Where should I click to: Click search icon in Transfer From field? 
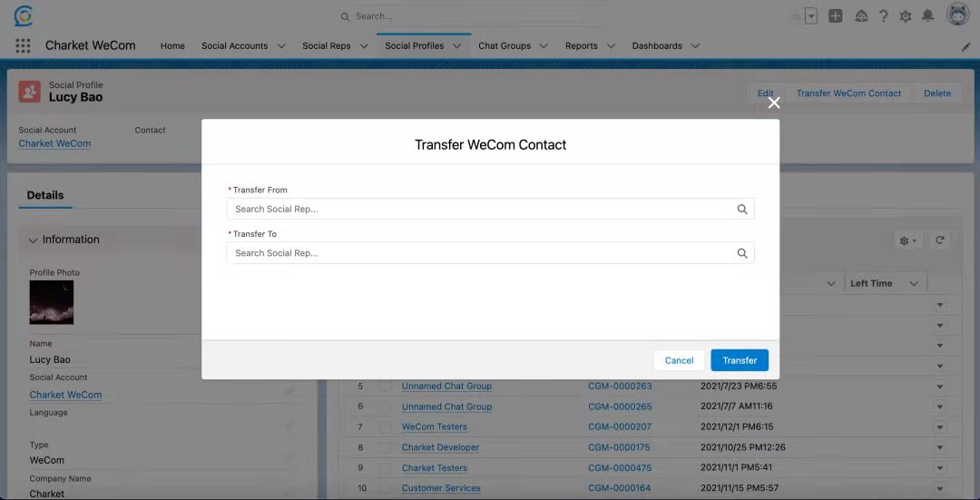[x=742, y=210]
